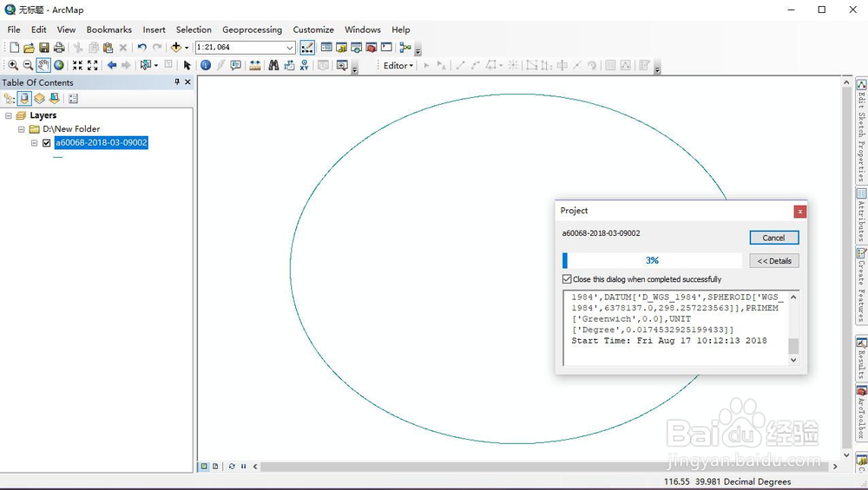
Task: Cancel the Project operation
Action: (x=774, y=238)
